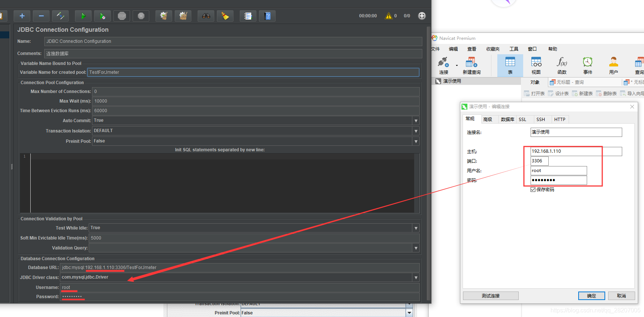The width and height of the screenshot is (644, 317).
Task: Click the JMeter Clear All icon
Action: (x=183, y=16)
